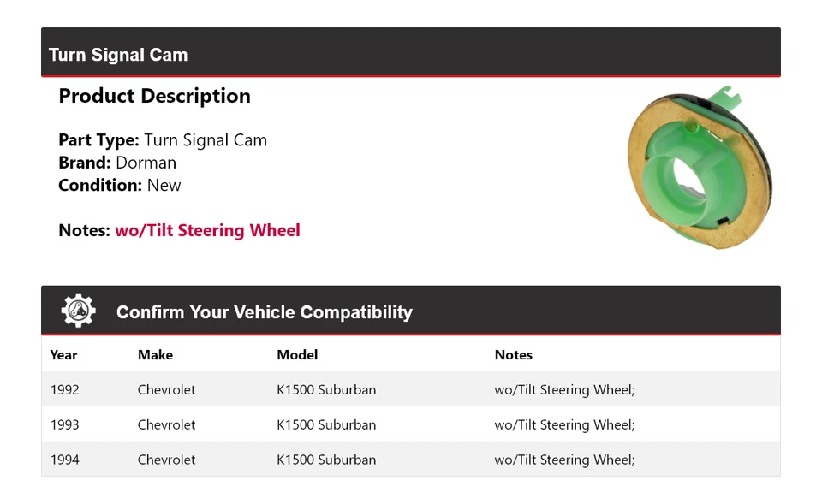The image size is (822, 504).
Task: Click the Turn Signal Cam title bar
Action: [x=118, y=55]
